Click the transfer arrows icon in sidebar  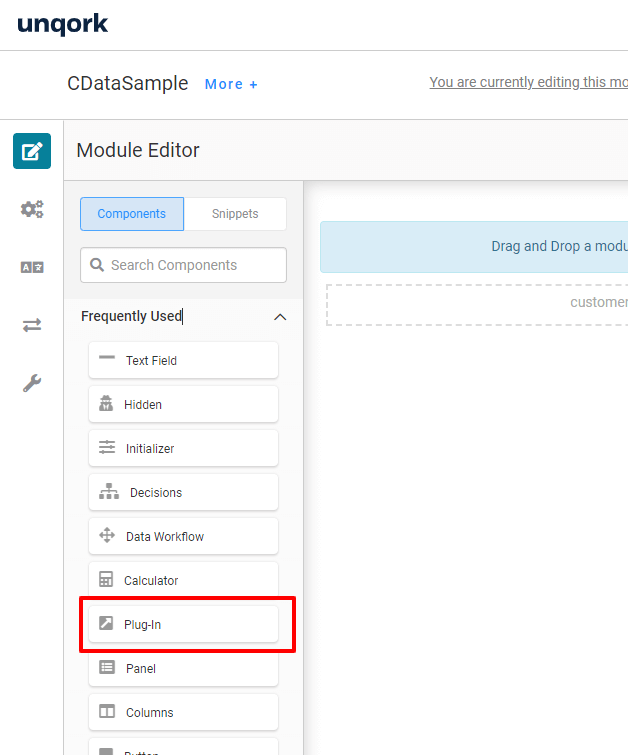point(32,325)
